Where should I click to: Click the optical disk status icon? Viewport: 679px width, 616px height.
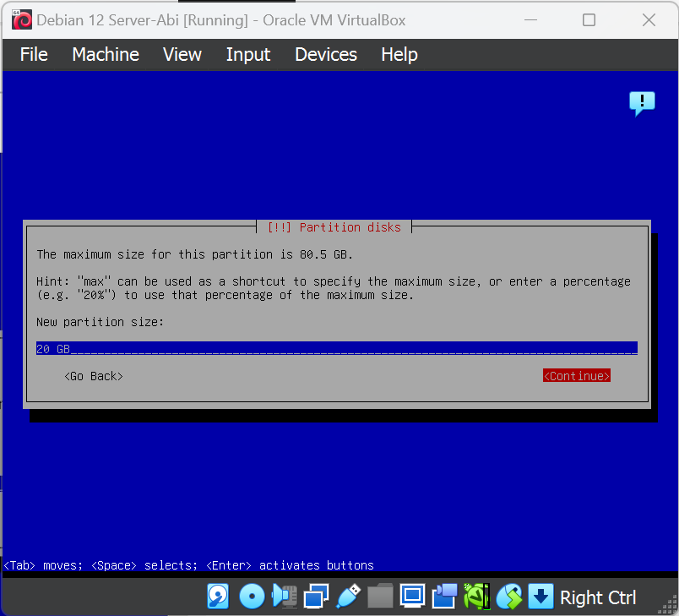point(252,597)
